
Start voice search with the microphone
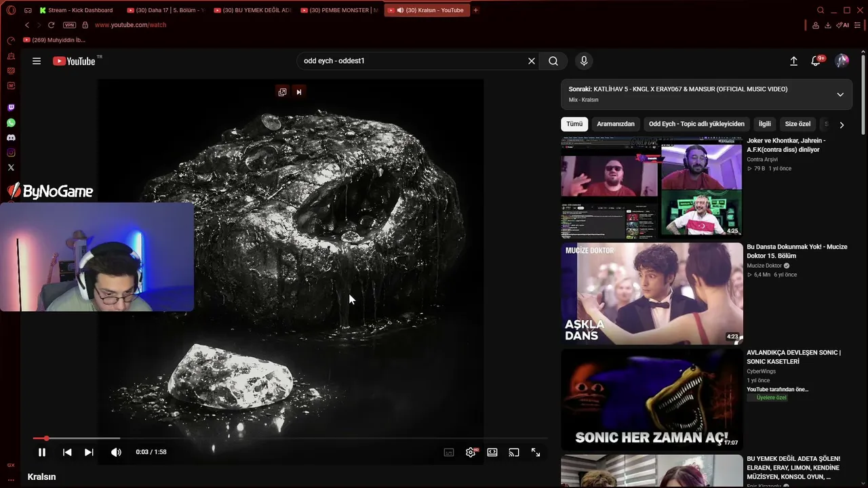[x=584, y=61]
